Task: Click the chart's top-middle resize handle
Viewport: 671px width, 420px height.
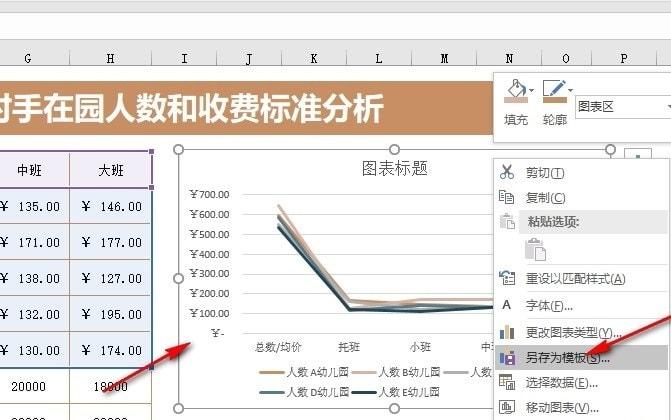Action: point(395,149)
